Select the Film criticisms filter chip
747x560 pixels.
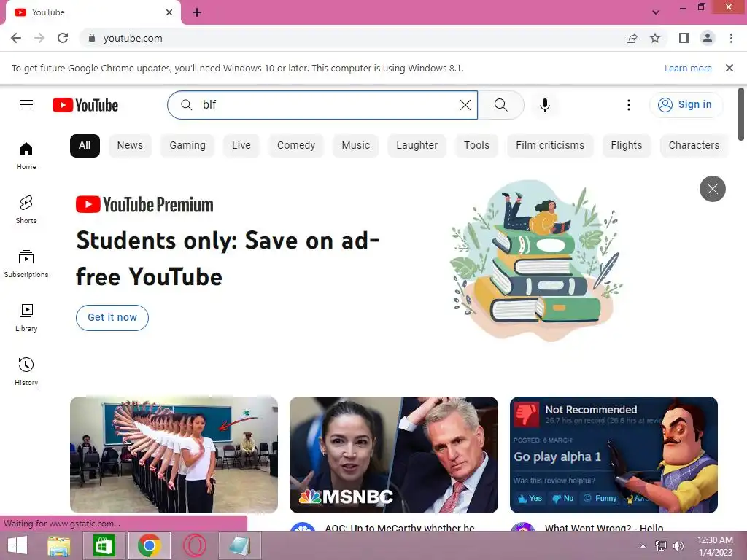(x=550, y=145)
